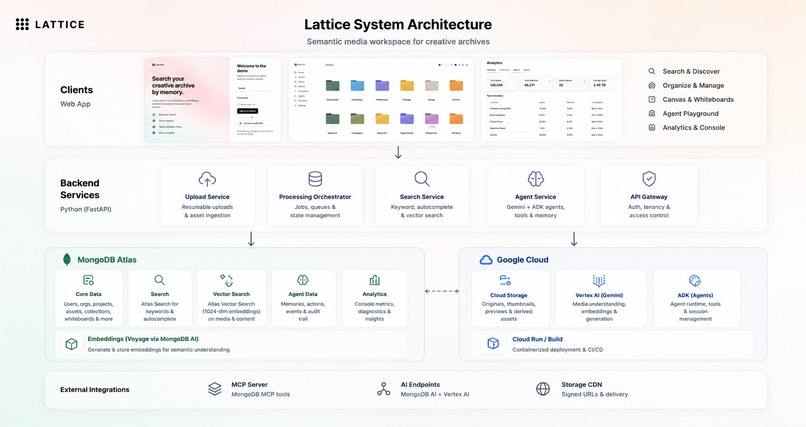
Task: Click the 'ADK (Agents)' card title
Action: click(695, 295)
